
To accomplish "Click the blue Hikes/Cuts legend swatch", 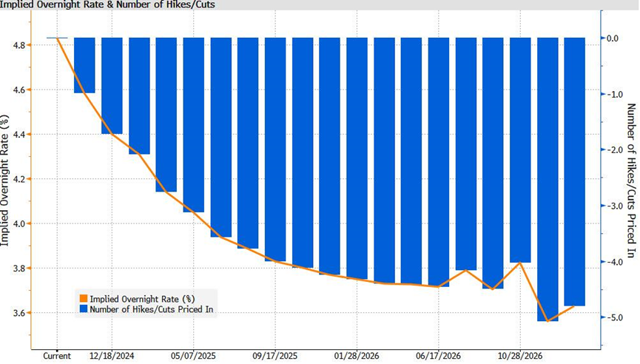I will click(84, 309).
